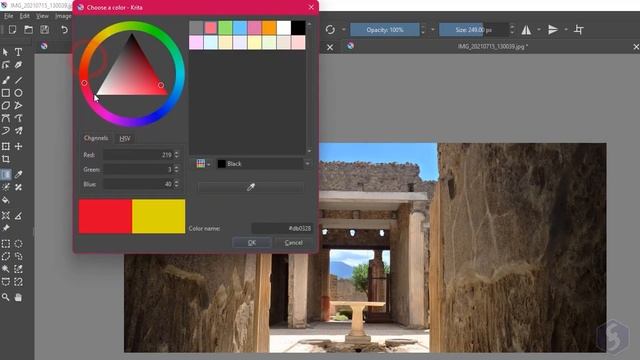Click the Save document icon
Viewport: 640px width, 360px height.
[x=44, y=29]
